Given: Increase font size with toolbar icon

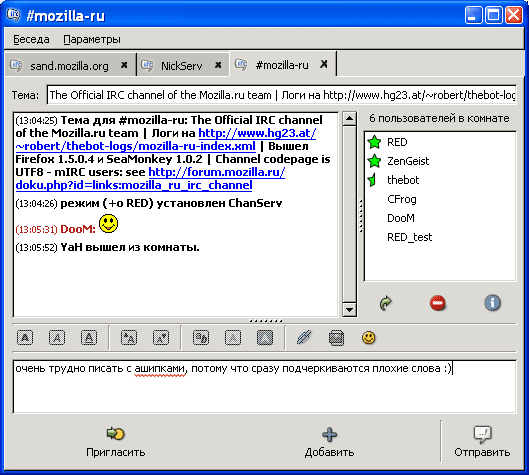Looking at the screenshot, I should click(129, 338).
